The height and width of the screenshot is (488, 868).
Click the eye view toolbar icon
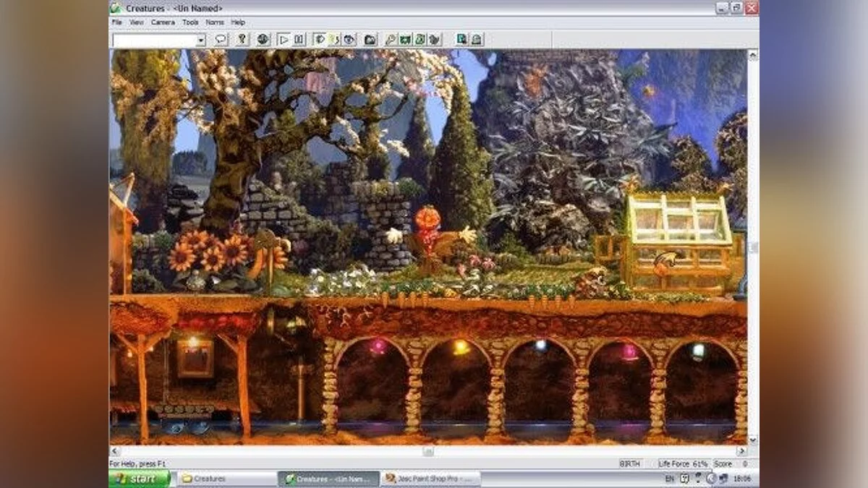[349, 40]
